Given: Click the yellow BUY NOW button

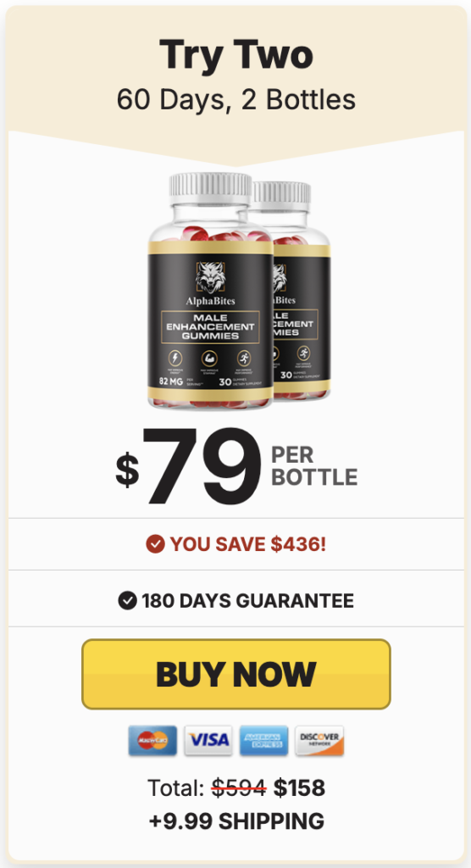Looking at the screenshot, I should click(x=235, y=674).
